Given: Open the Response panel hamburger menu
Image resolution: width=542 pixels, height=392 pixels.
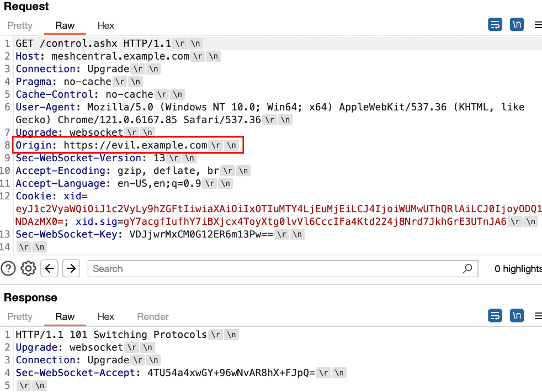Looking at the screenshot, I should (538, 316).
